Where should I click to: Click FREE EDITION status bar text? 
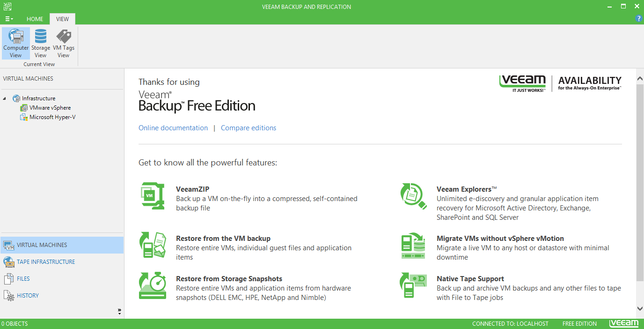(579, 324)
